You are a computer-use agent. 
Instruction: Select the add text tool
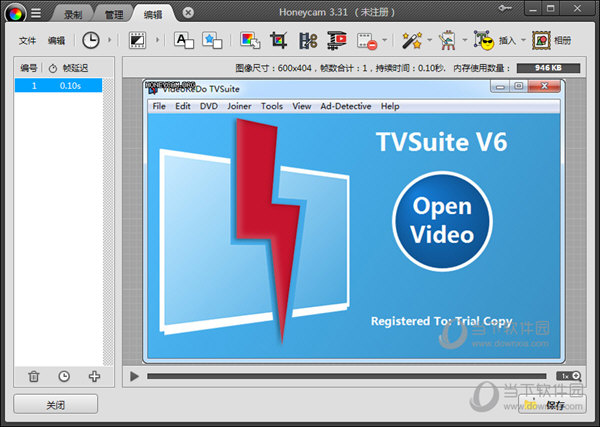click(x=184, y=41)
